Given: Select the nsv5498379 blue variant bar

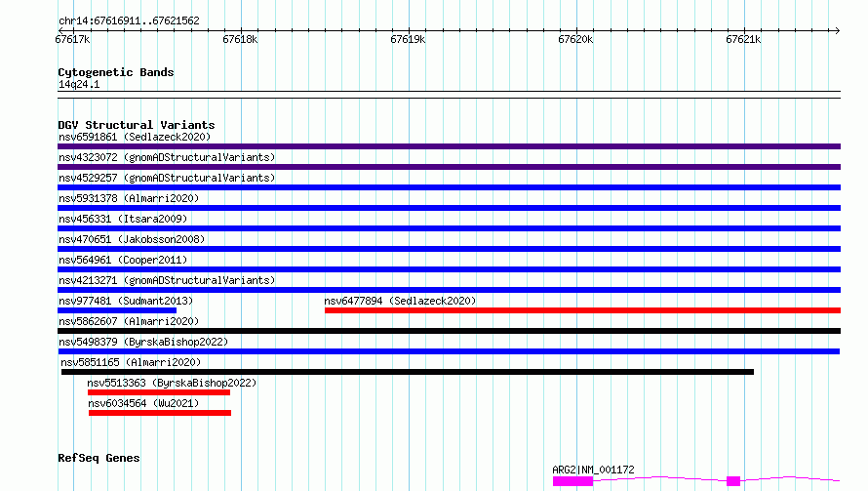Looking at the screenshot, I should (x=449, y=351).
